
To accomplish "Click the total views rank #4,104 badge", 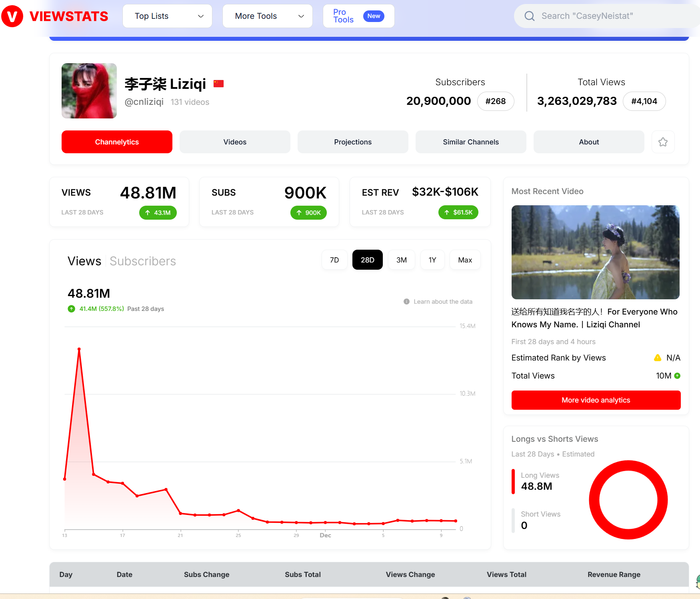I will point(644,101).
